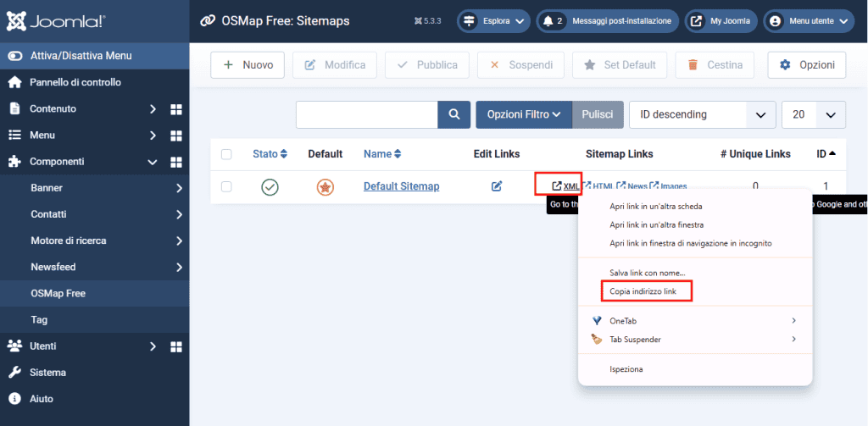Click the Utenti people icon
Viewport: 868px width, 426px height.
point(15,346)
